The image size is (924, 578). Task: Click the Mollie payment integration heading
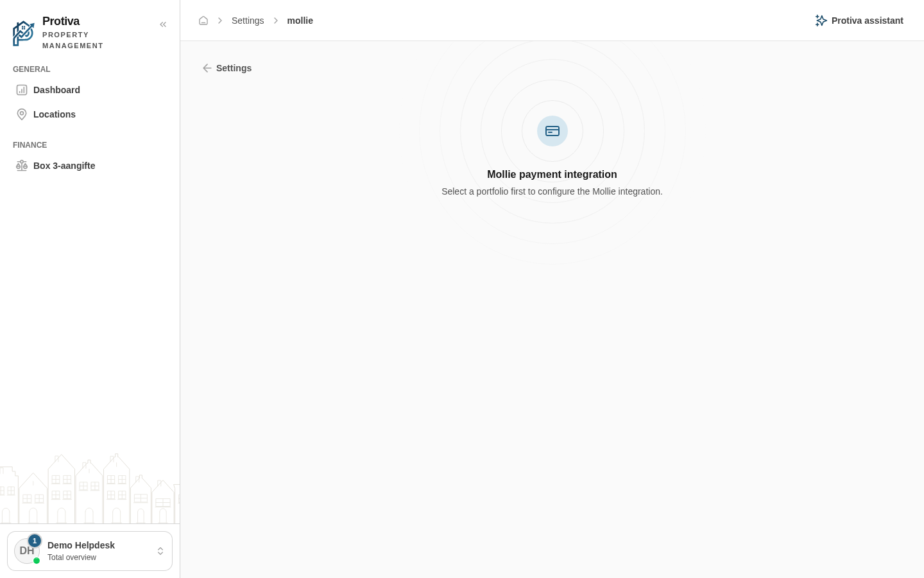(552, 174)
